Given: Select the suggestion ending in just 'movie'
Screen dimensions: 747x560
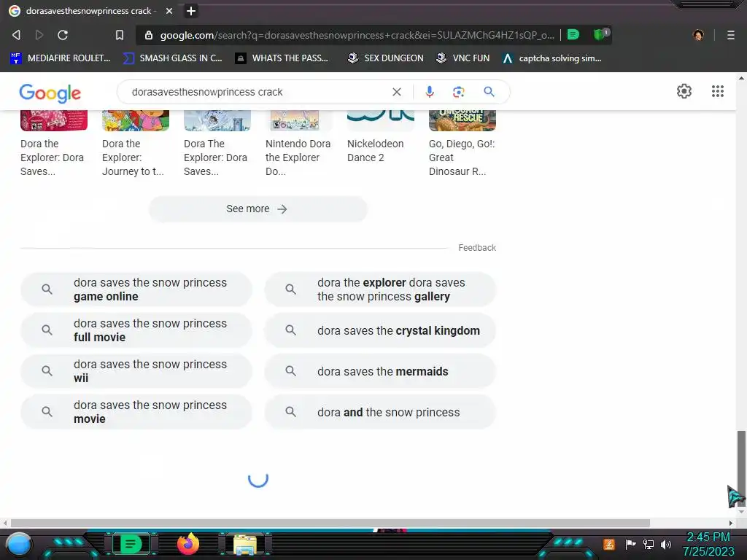Looking at the screenshot, I should pos(136,412).
